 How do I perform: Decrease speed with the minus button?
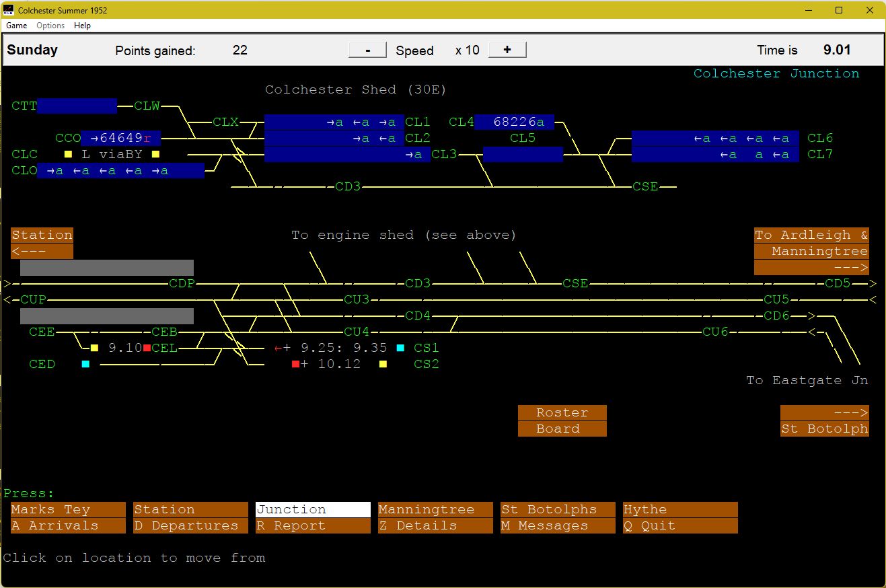click(x=367, y=50)
